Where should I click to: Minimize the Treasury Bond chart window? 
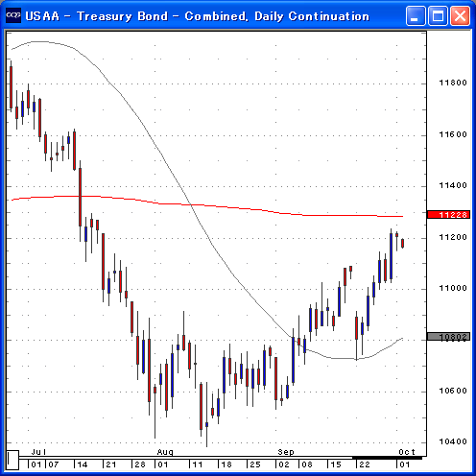click(x=415, y=15)
